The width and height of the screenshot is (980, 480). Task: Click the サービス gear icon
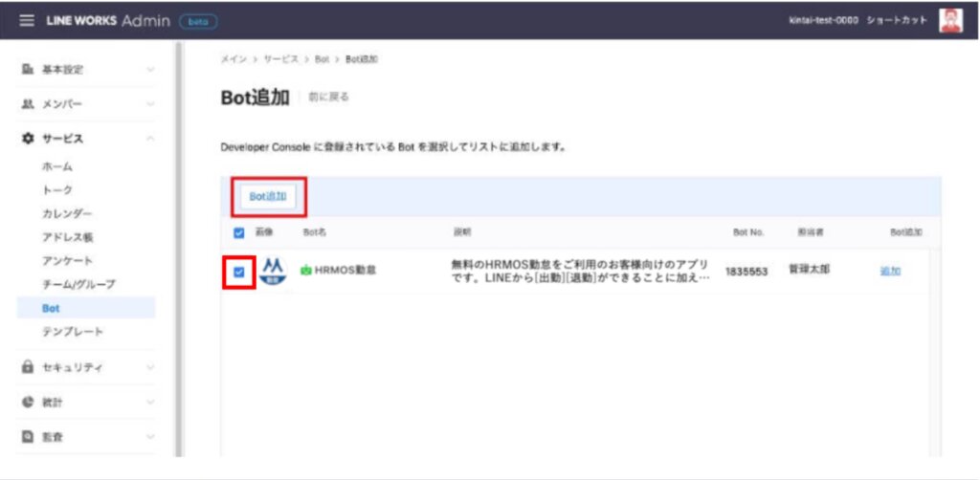[28, 139]
